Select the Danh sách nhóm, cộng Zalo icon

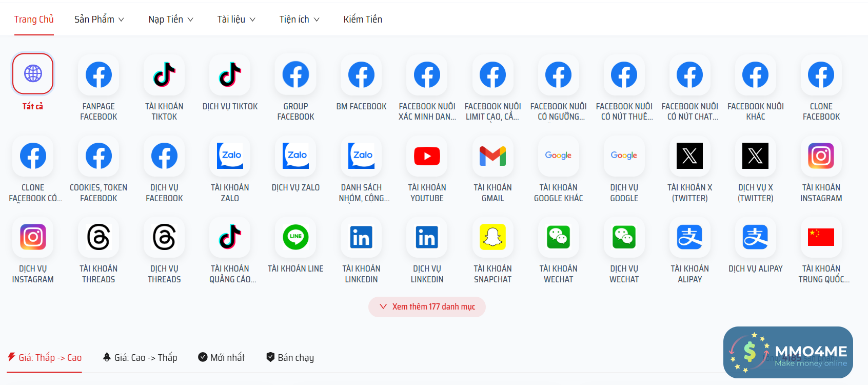coord(361,156)
